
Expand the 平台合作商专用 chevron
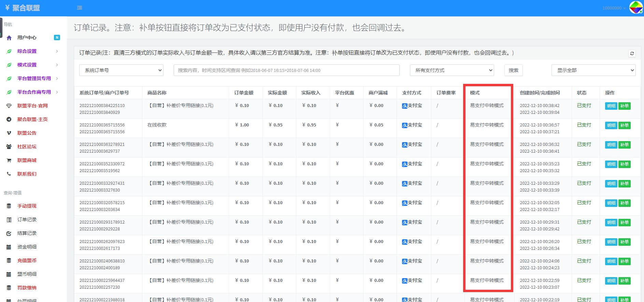point(57,92)
